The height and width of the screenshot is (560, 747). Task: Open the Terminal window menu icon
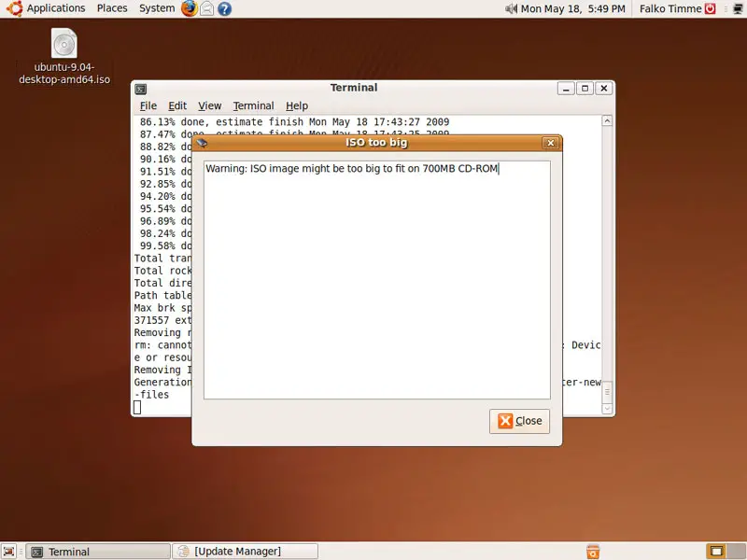pos(141,89)
